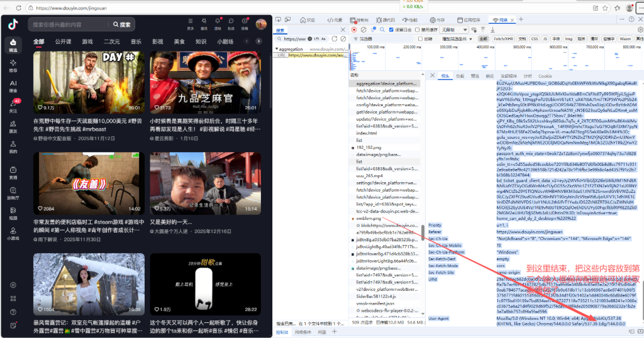
Task: Click the sidebar help question-mark icon
Action: click(x=13, y=312)
